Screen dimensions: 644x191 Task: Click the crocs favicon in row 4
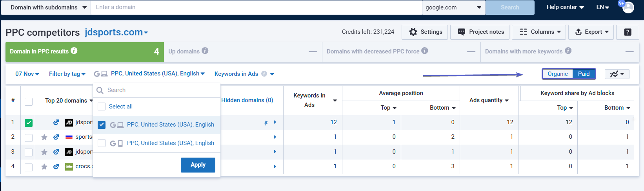coord(69,166)
